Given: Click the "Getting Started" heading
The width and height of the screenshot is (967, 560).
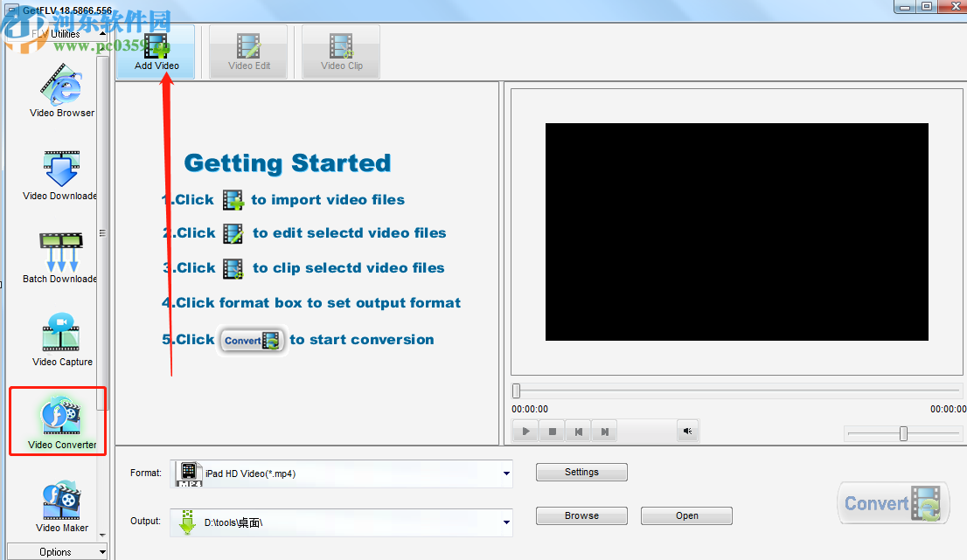Looking at the screenshot, I should pyautogui.click(x=288, y=163).
